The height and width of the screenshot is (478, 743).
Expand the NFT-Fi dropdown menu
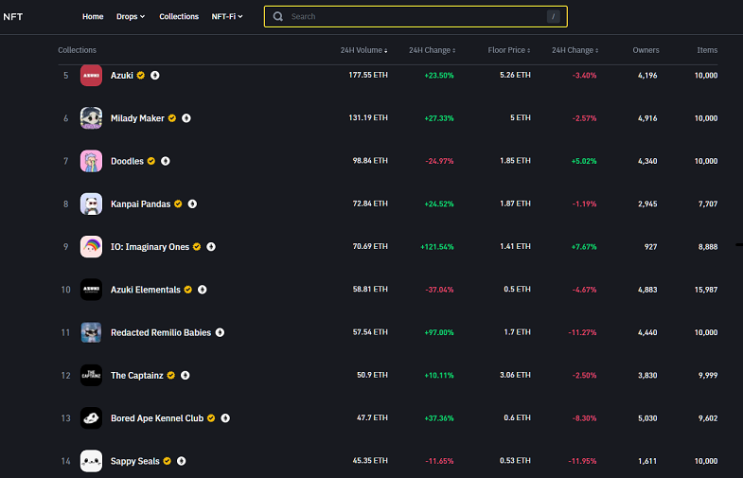(x=227, y=17)
